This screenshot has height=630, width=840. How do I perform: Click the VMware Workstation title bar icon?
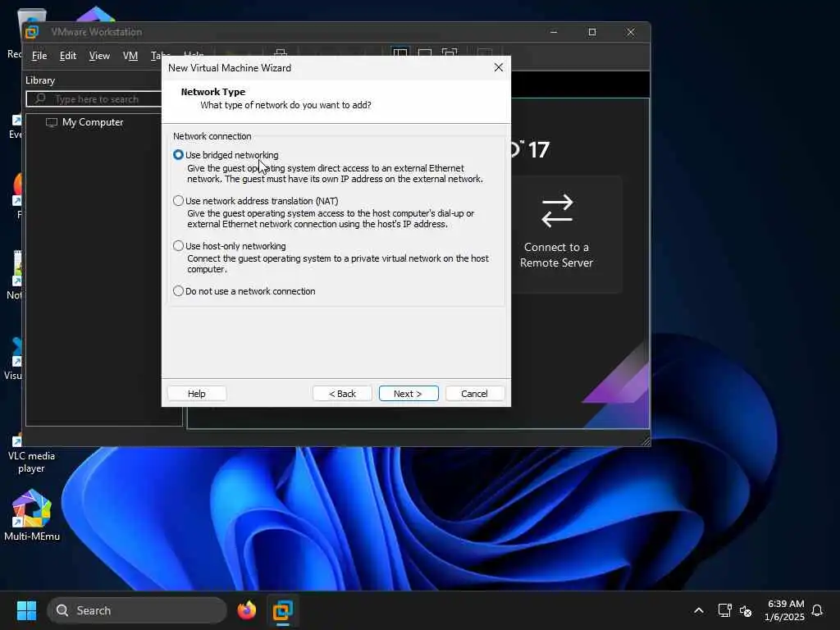[x=32, y=32]
